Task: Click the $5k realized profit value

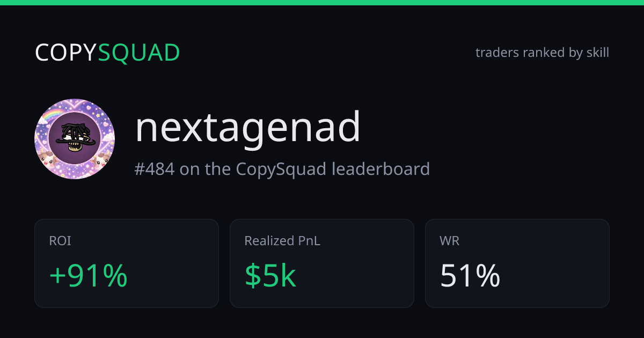Action: coord(270,276)
